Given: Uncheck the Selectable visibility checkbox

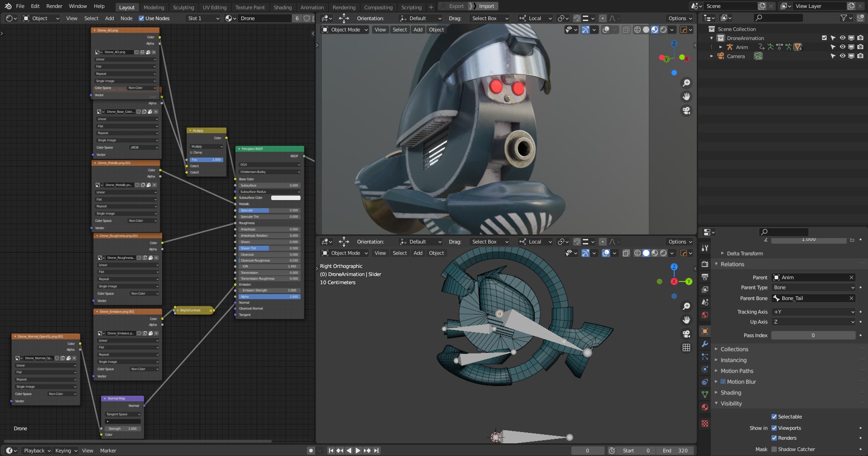Looking at the screenshot, I should [774, 417].
